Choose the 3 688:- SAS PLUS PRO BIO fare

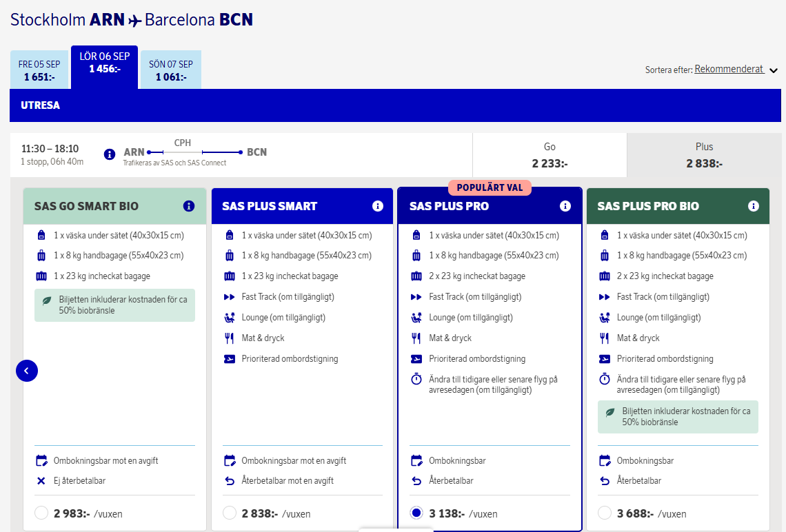(x=605, y=513)
